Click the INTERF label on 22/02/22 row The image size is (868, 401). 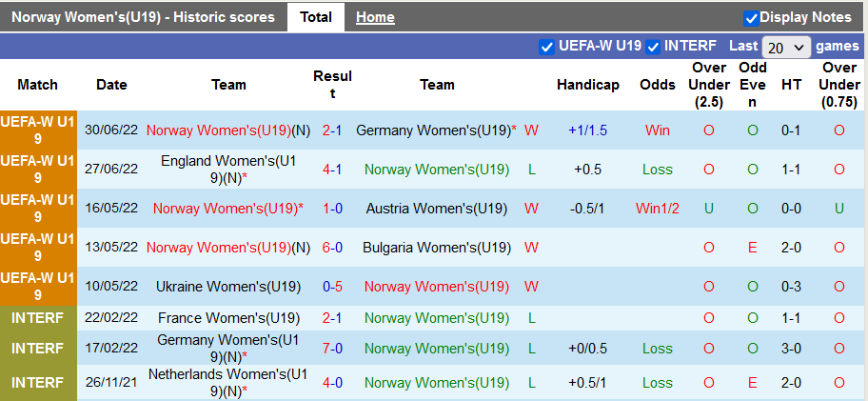pyautogui.click(x=38, y=318)
